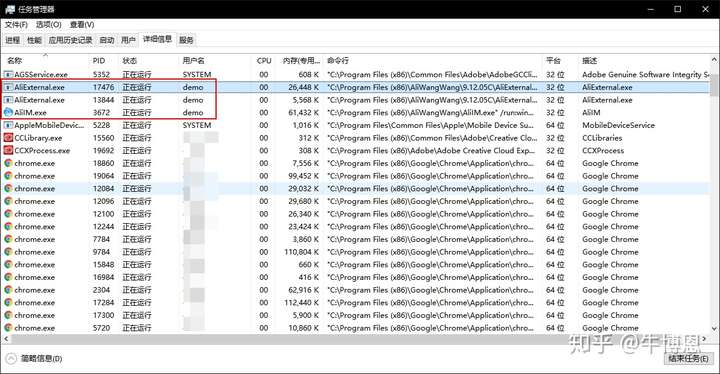Click the 结束任务(E) button

pos(688,358)
